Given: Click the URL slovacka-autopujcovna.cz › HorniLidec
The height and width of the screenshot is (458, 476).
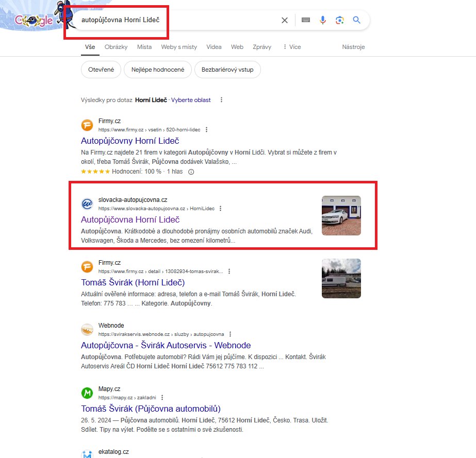Looking at the screenshot, I should [x=156, y=209].
